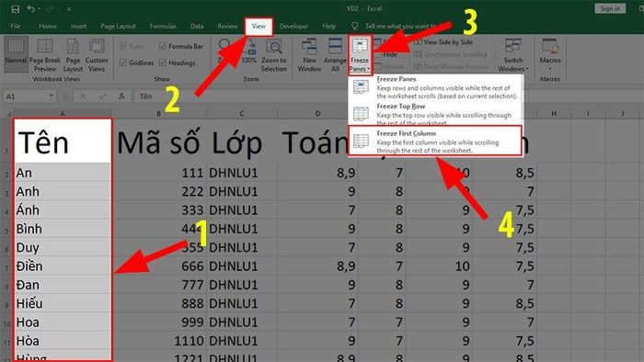Open the Page Layout tab
The width and height of the screenshot is (644, 362).
click(119, 26)
